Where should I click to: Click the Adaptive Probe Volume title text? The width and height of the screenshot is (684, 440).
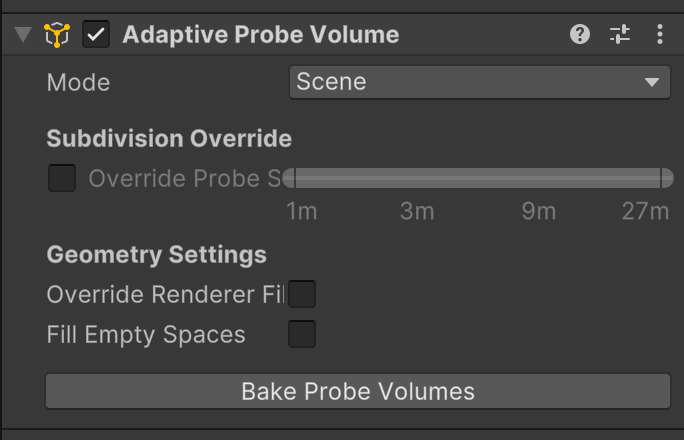(260, 35)
